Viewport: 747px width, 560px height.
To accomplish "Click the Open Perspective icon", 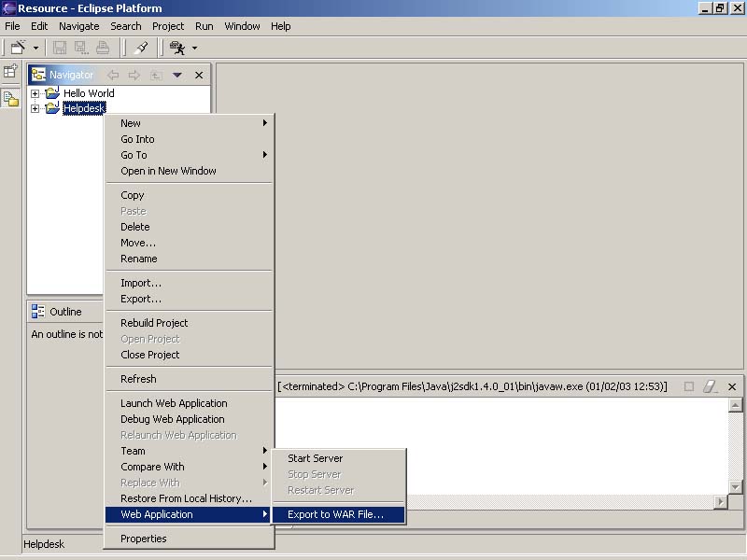I will [10, 72].
